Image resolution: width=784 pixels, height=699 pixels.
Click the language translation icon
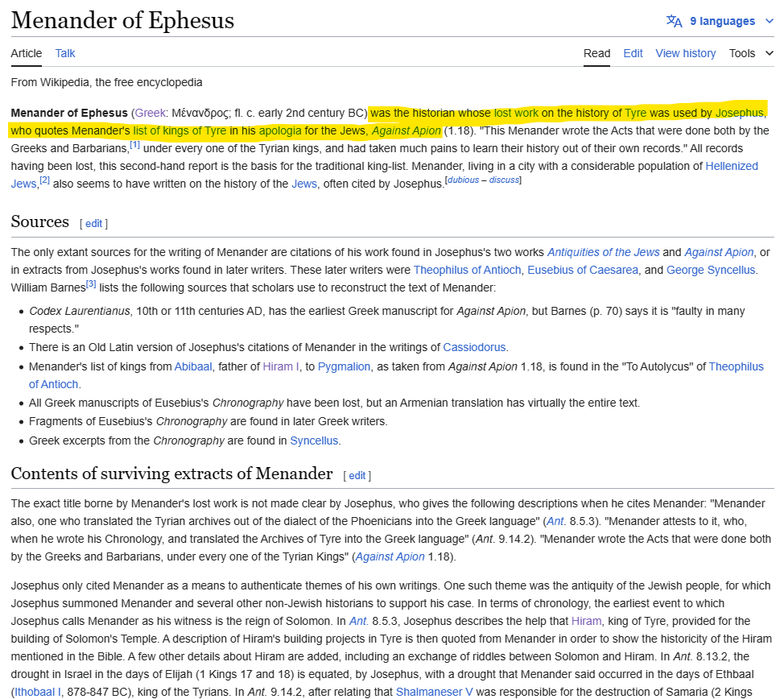(674, 21)
